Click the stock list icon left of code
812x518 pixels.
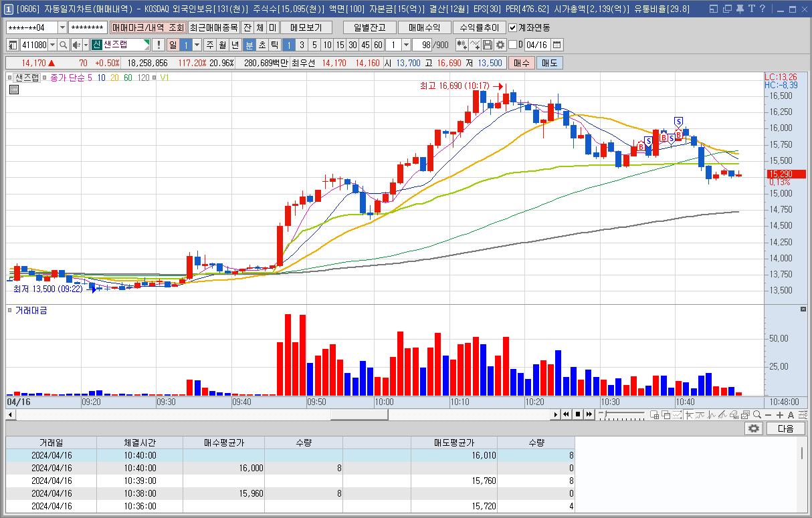tap(13, 45)
